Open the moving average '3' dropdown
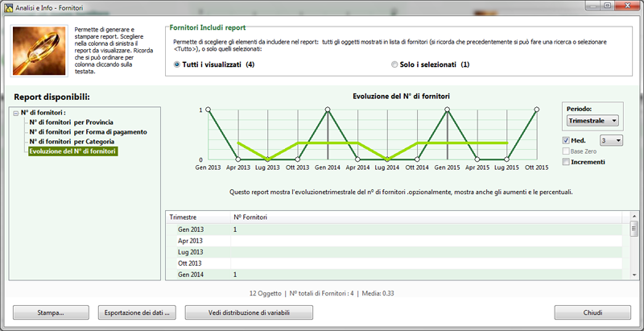 [611, 140]
